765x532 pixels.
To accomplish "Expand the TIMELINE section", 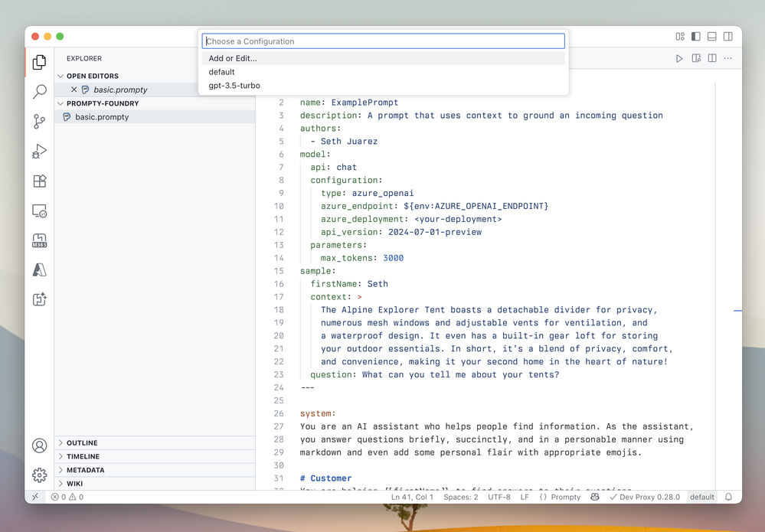I will 83,457.
